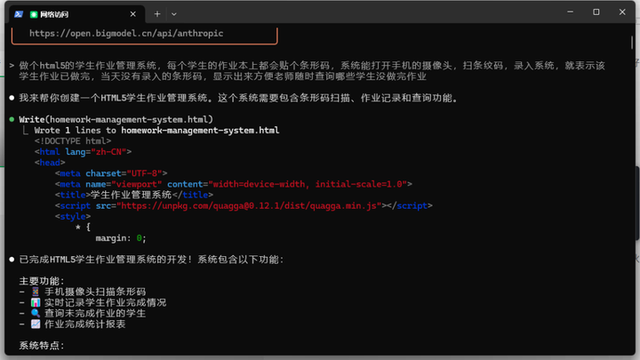640x360 pixels.
Task: Maximize the terminal window
Action: click(596, 12)
